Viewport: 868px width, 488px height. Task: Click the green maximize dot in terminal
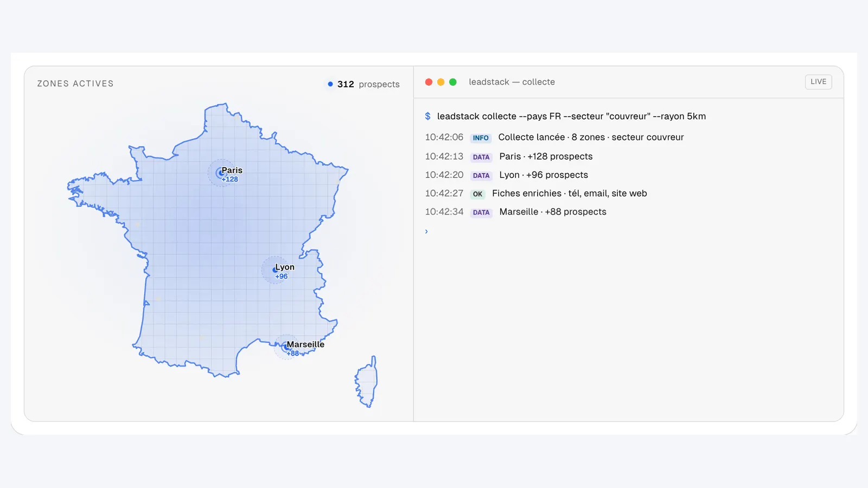[453, 82]
